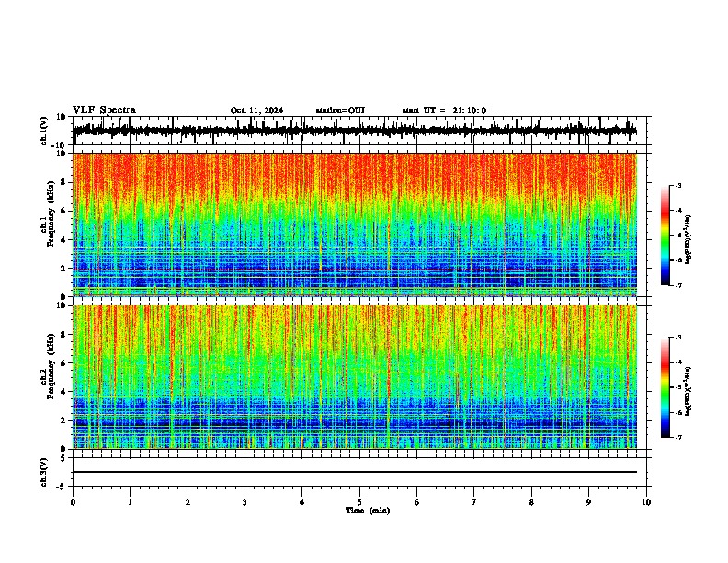Click time axis tick label "8"

coord(531,502)
